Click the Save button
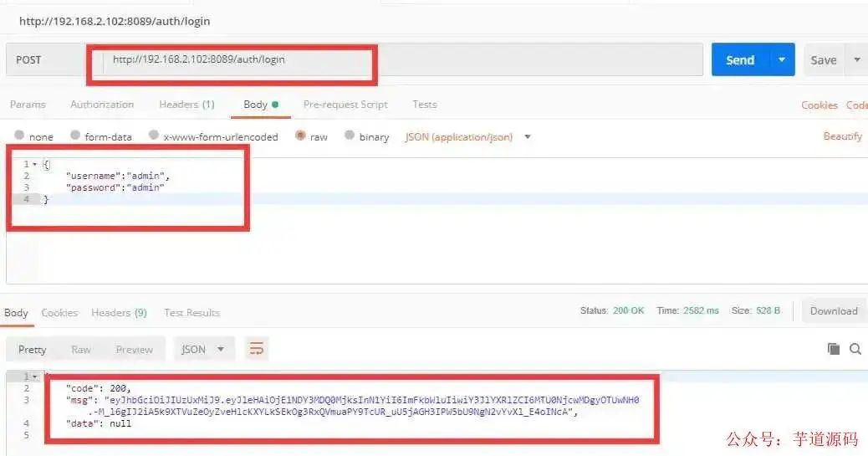The height and width of the screenshot is (456, 868). pyautogui.click(x=824, y=60)
